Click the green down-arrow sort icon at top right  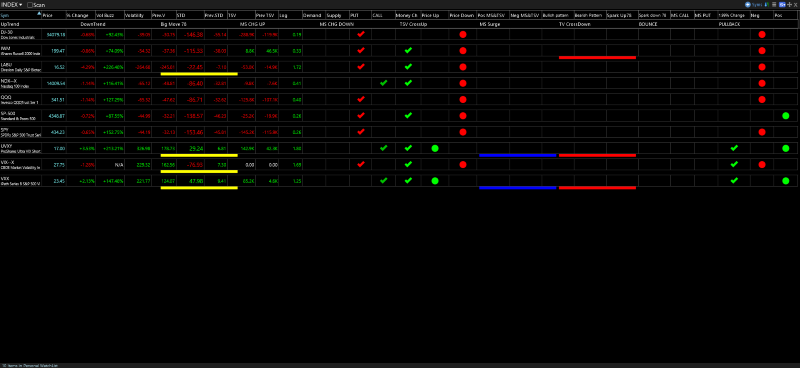click(766, 4)
